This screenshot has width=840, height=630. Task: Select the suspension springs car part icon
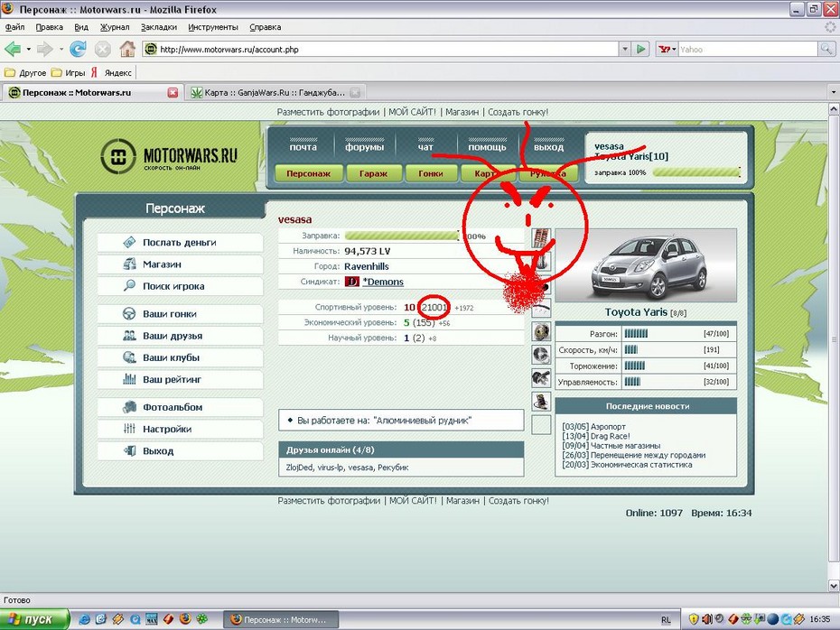click(x=541, y=237)
